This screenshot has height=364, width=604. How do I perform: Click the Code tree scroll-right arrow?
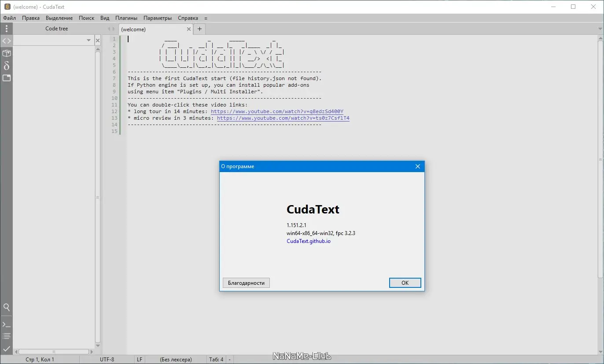92,352
